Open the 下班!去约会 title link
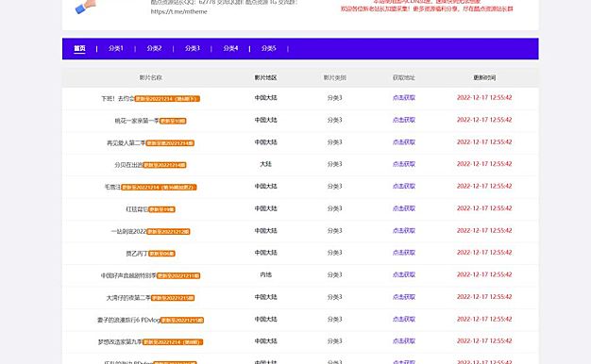Screen dimensions: 591x364 click(118, 99)
